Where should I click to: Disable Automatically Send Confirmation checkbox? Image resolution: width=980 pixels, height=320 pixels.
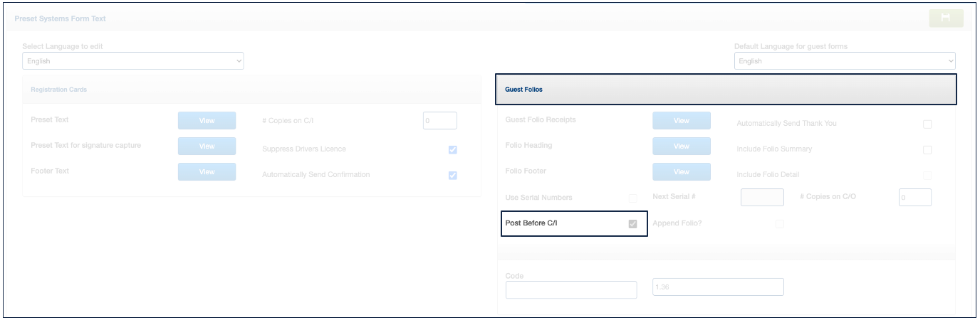[452, 176]
